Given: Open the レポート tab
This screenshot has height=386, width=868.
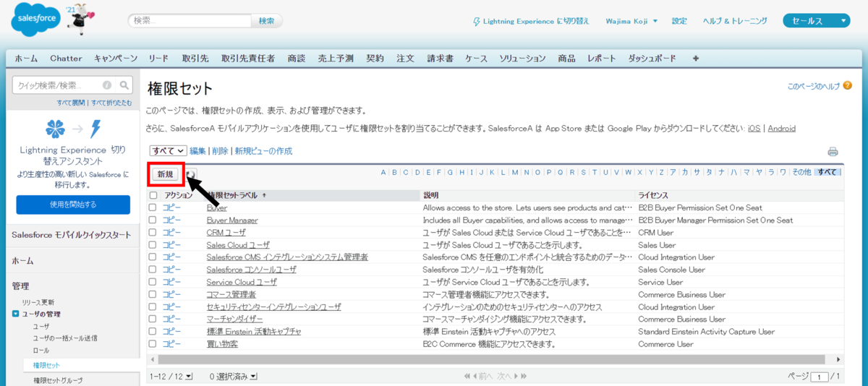Looking at the screenshot, I should point(602,59).
